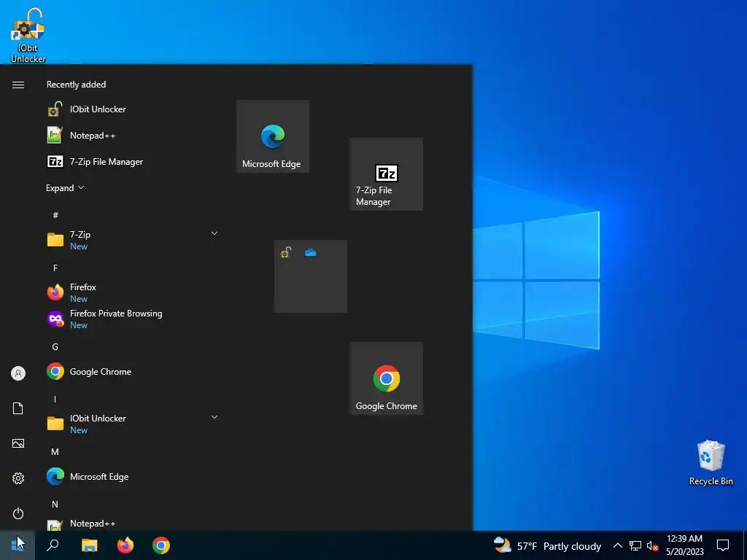Open the 7-Zip folder in app list
The height and width of the screenshot is (560, 747).
(x=131, y=240)
